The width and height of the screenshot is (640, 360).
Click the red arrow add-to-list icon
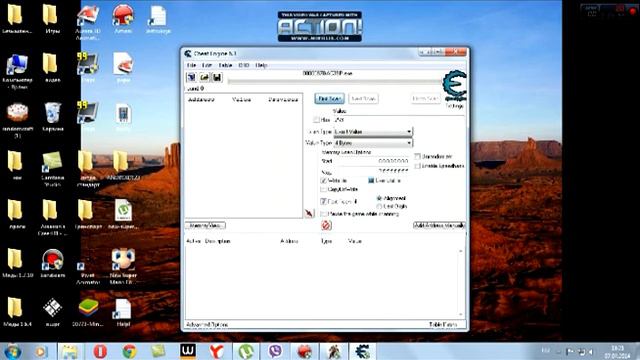(x=309, y=213)
